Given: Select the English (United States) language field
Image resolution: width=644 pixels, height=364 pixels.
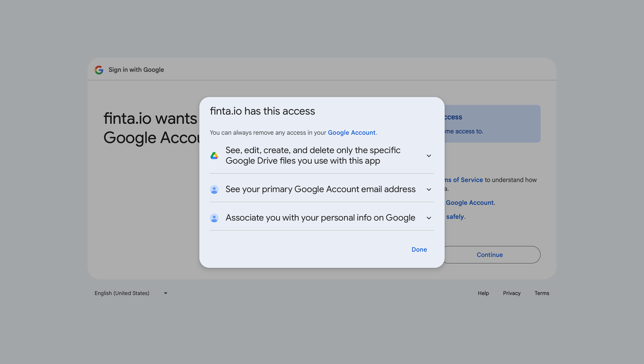Looking at the screenshot, I should click(x=122, y=293).
